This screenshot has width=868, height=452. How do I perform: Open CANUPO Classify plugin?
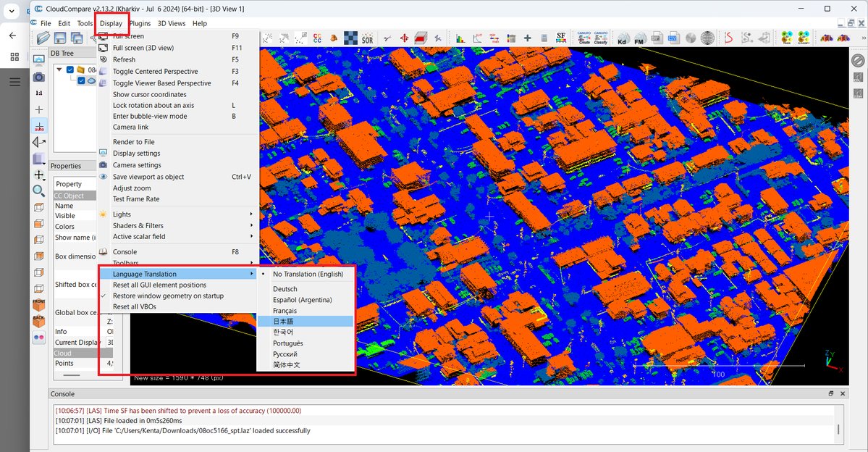pos(601,38)
